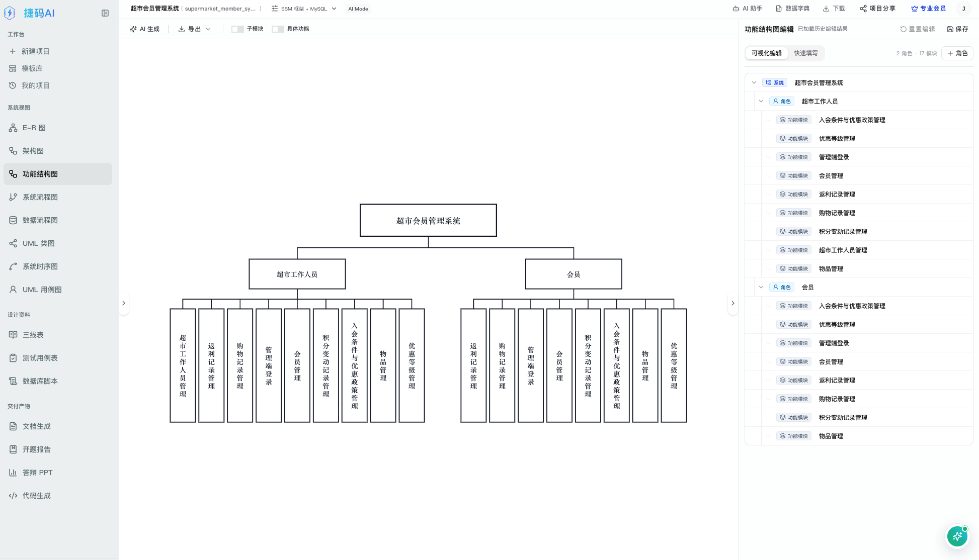Viewport: 979px width, 560px height.
Task: Click 保存 button
Action: click(958, 29)
